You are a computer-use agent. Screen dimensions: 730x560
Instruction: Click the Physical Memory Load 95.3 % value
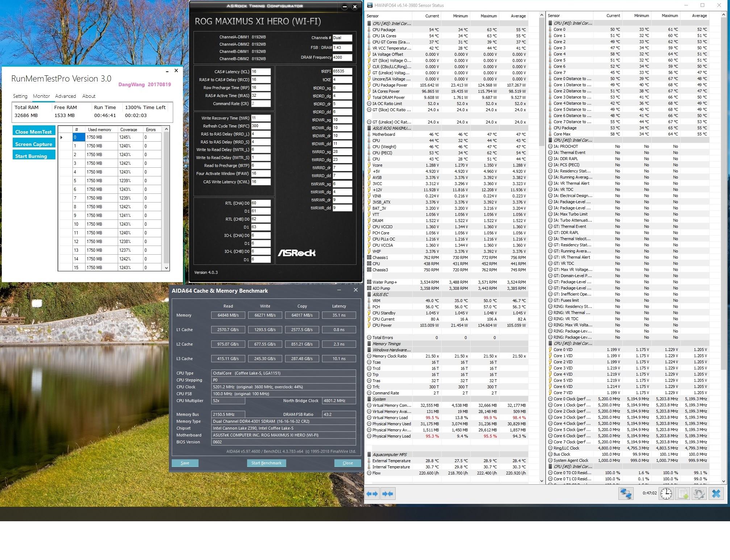pyautogui.click(x=432, y=436)
